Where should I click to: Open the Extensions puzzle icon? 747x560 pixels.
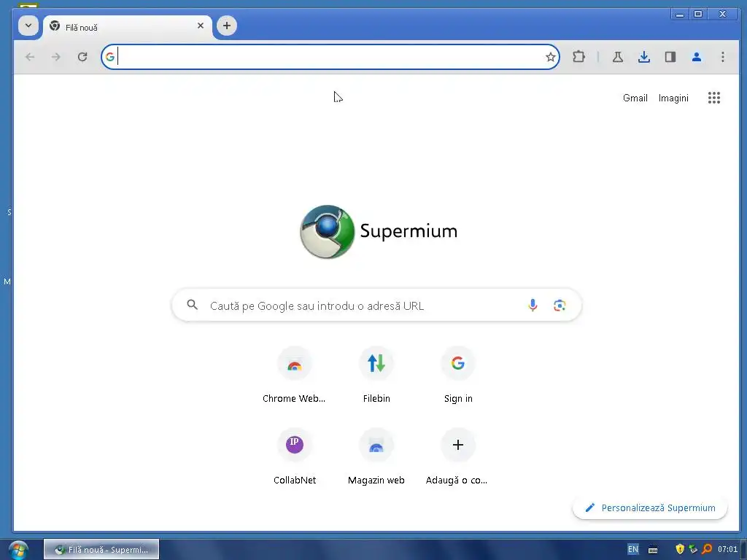pos(578,57)
